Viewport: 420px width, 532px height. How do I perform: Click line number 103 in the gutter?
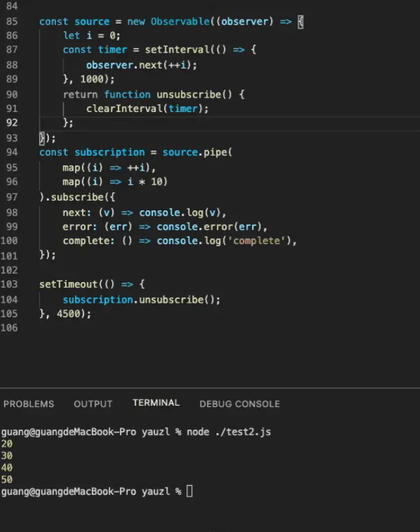(9, 284)
